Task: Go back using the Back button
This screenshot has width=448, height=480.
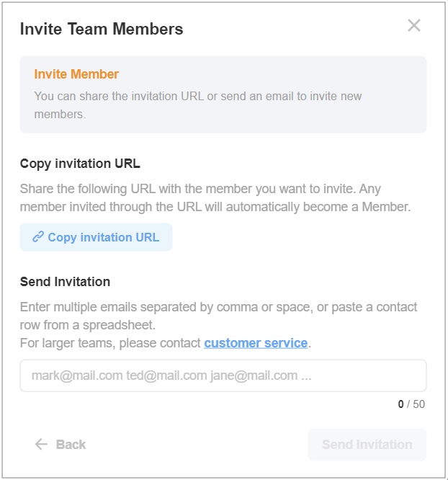Action: tap(61, 445)
